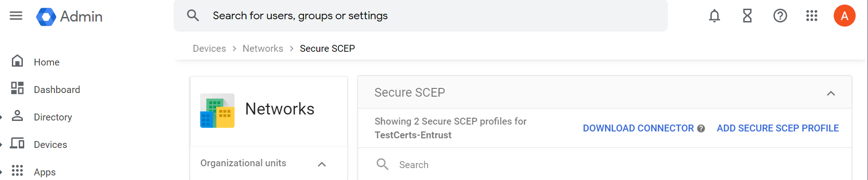Screen dimensions: 868x180
Task: Click the magnifier icon in top search bar
Action: point(193,16)
